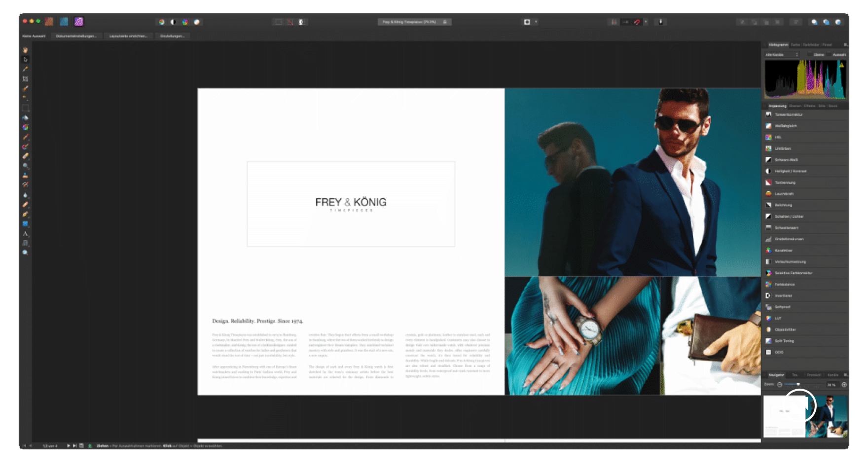Select the Hand view tool
868x474 pixels.
(25, 50)
